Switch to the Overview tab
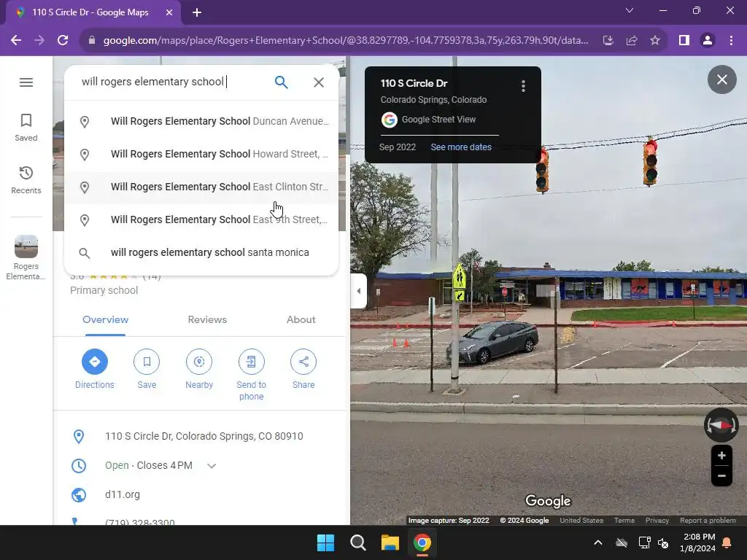 (105, 319)
